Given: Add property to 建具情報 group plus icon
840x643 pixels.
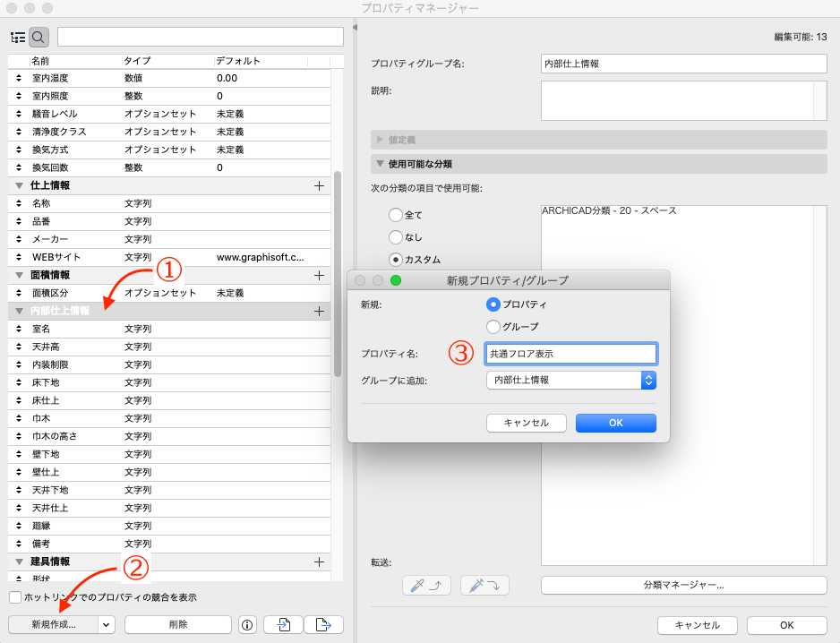Looking at the screenshot, I should point(320,562).
